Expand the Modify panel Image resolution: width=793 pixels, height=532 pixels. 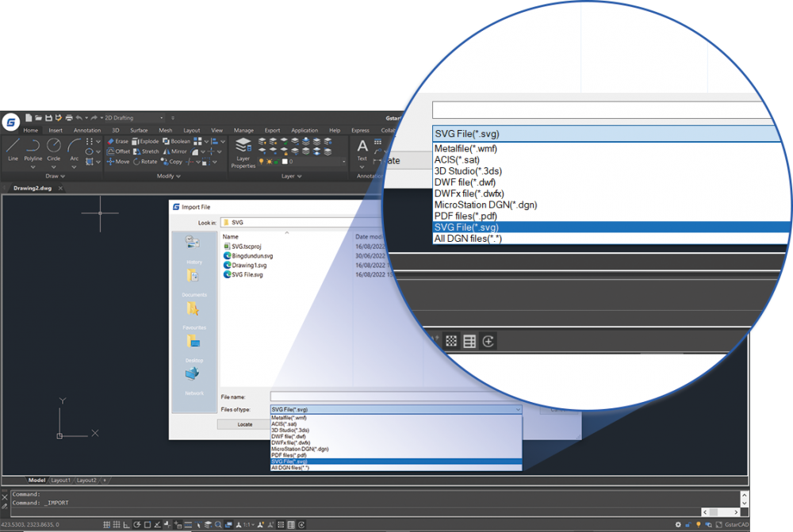[x=168, y=176]
